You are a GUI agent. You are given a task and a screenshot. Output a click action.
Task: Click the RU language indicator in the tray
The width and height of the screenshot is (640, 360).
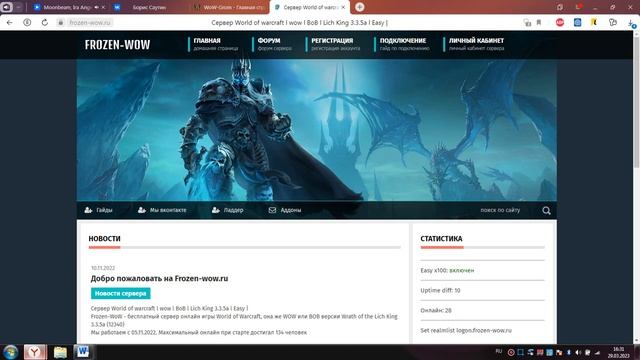[498, 351]
